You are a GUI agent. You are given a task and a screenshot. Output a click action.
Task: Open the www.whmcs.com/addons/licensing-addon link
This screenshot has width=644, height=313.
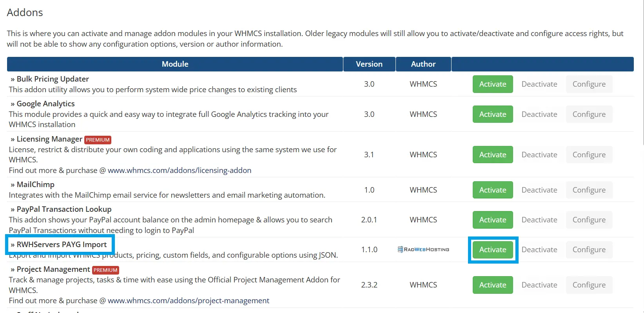[x=180, y=170]
